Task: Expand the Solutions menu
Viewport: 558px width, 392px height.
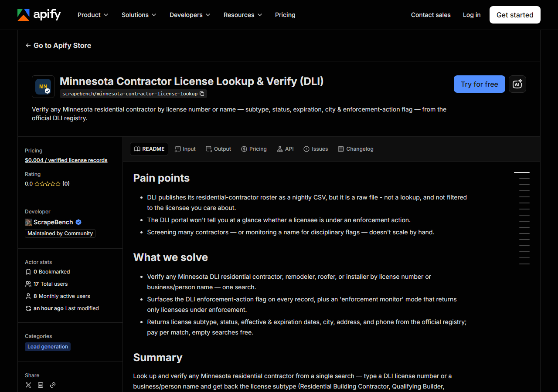Action: pyautogui.click(x=139, y=15)
